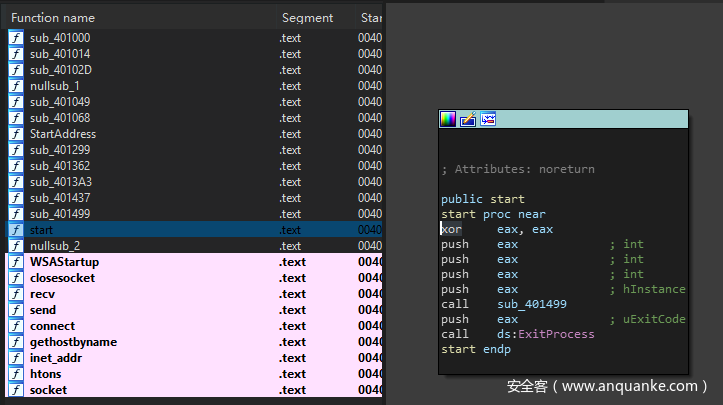Screen dimensions: 723x405
Task: Click the function icon next to gethostbyname
Action: pos(17,342)
